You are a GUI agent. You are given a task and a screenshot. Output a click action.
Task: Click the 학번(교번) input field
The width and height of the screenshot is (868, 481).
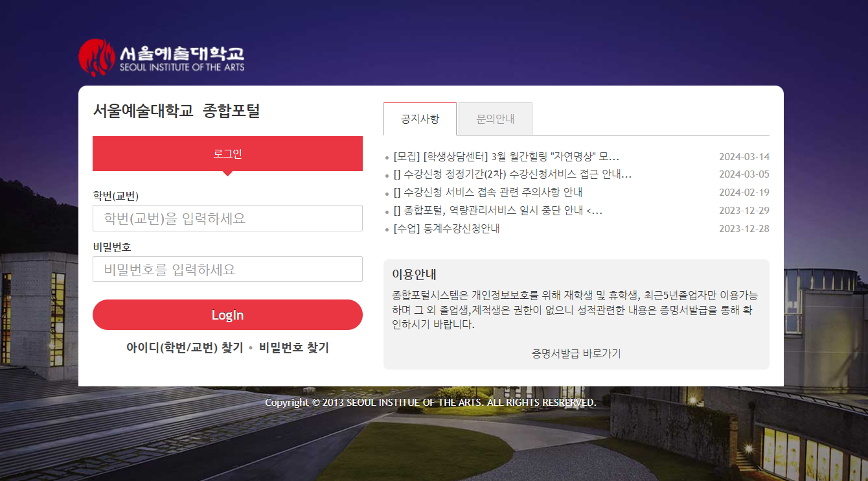click(227, 218)
